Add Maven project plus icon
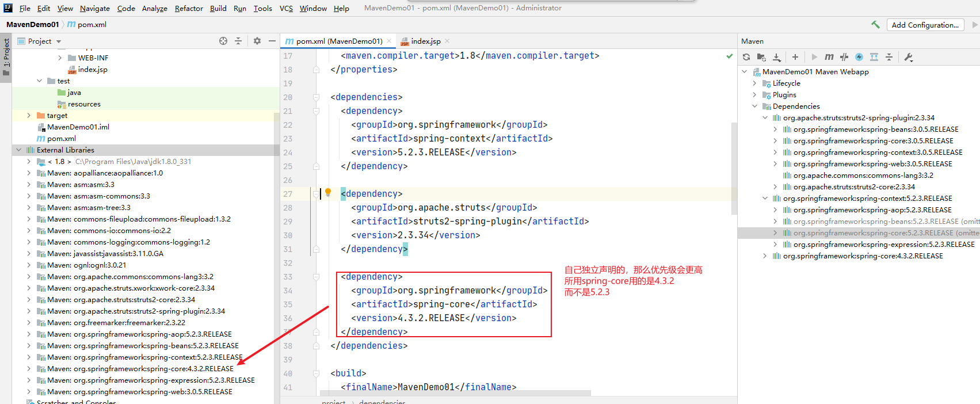The width and height of the screenshot is (980, 404). pos(795,57)
